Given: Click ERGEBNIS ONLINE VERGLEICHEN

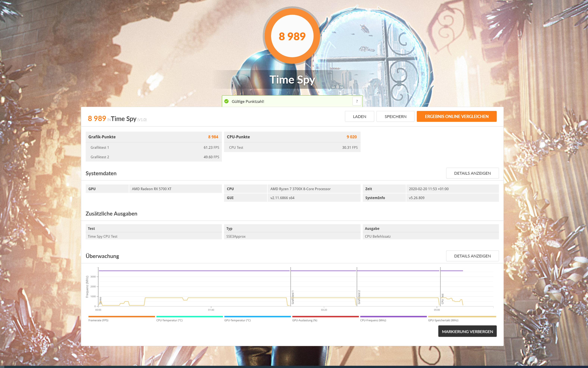Looking at the screenshot, I should (456, 116).
